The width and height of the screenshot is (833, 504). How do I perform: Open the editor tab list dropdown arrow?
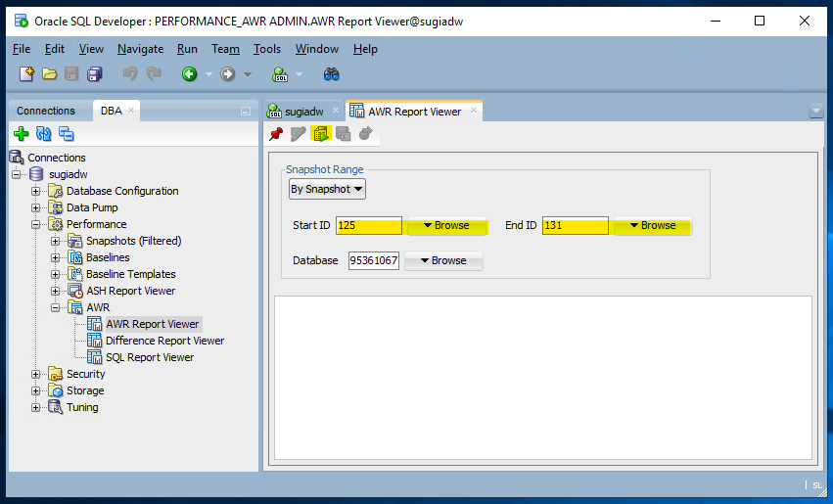[815, 111]
